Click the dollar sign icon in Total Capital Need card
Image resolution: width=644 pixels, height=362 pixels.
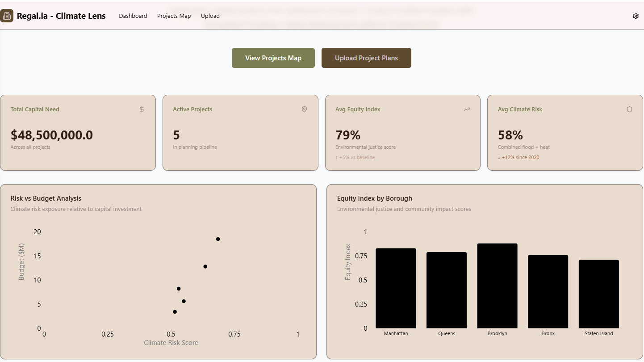(142, 109)
